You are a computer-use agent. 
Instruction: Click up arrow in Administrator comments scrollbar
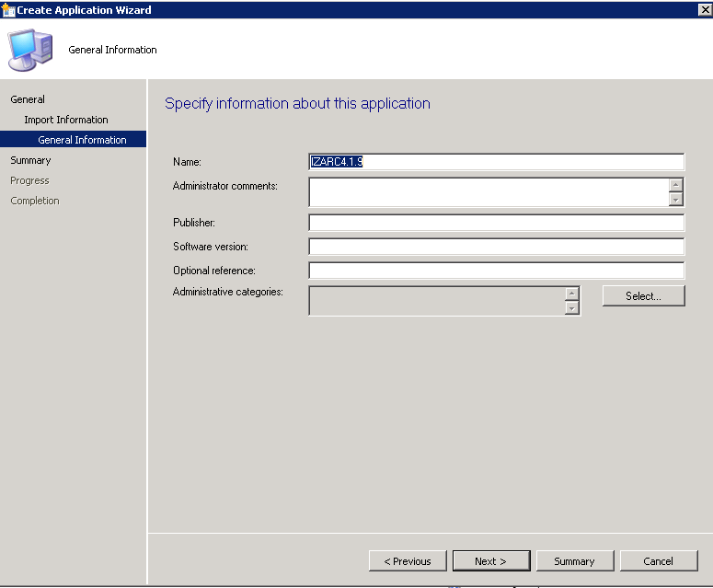tap(676, 185)
